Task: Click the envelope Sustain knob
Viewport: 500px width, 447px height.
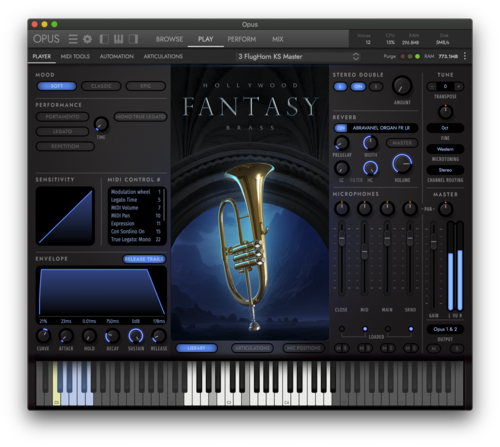Action: [136, 336]
